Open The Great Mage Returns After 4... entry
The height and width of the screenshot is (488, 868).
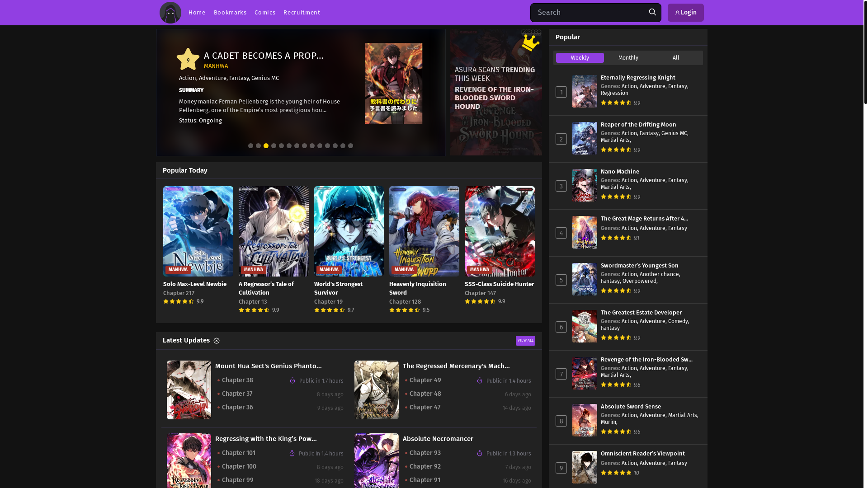644,219
